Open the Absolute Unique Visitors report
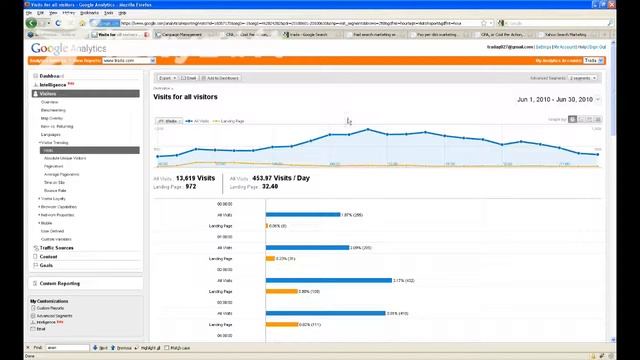 pyautogui.click(x=65, y=158)
